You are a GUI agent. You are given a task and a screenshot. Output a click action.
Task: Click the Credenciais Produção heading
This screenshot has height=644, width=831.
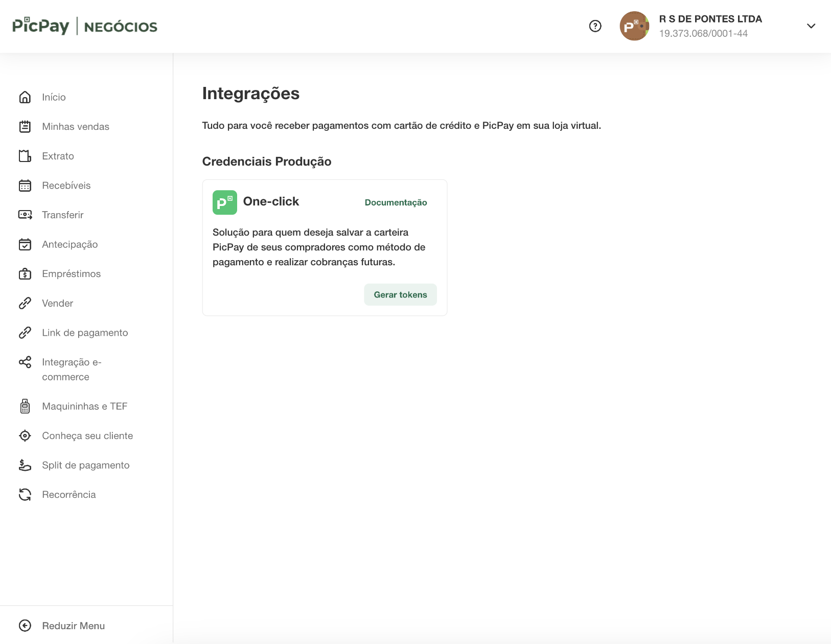pyautogui.click(x=267, y=162)
